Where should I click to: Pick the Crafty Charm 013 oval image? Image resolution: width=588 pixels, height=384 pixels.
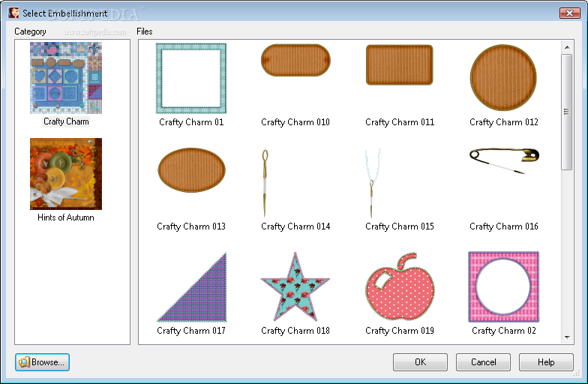coord(192,169)
